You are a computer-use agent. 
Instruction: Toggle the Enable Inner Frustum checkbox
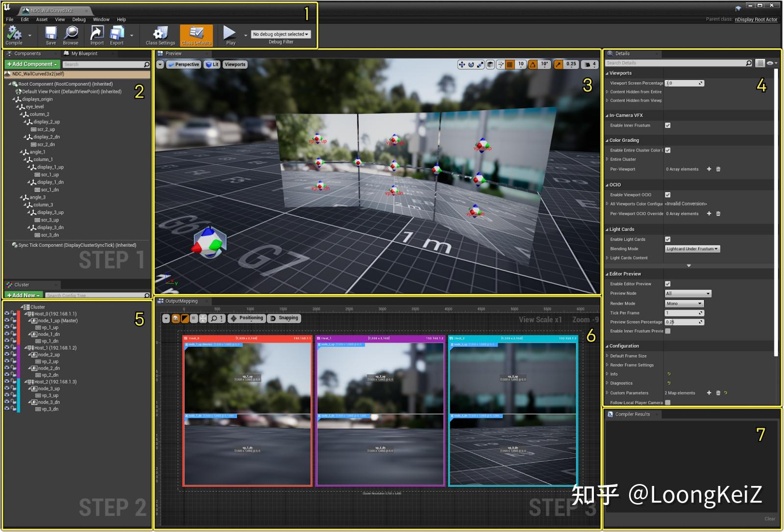point(667,125)
